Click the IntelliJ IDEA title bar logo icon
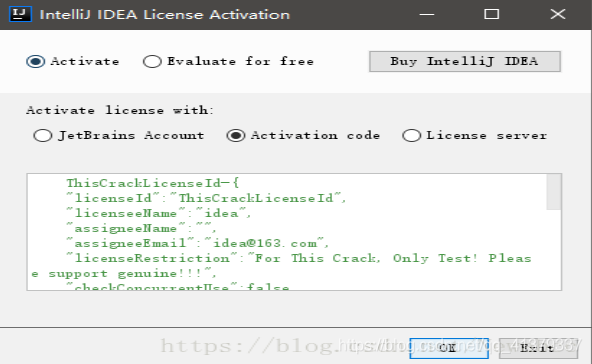 tap(20, 14)
